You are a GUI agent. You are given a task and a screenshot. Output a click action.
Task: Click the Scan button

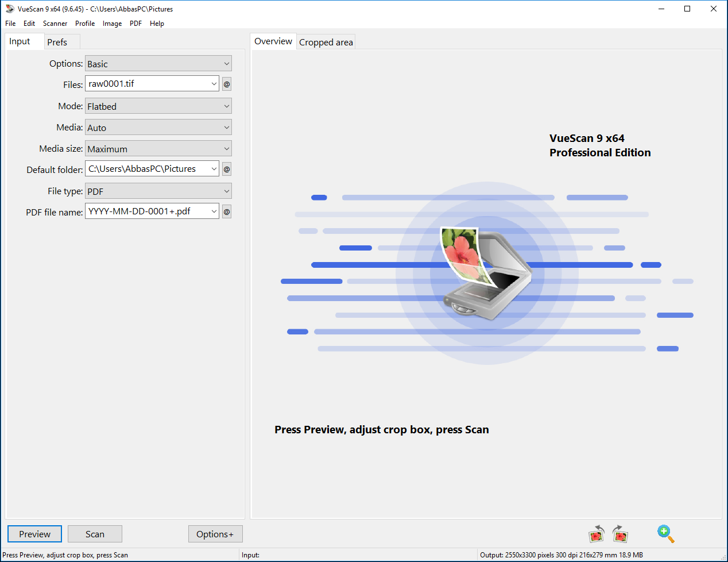click(x=95, y=534)
